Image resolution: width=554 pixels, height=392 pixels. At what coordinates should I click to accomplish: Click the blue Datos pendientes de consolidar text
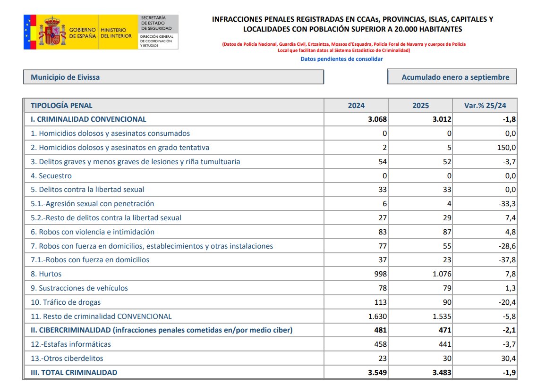click(x=341, y=59)
